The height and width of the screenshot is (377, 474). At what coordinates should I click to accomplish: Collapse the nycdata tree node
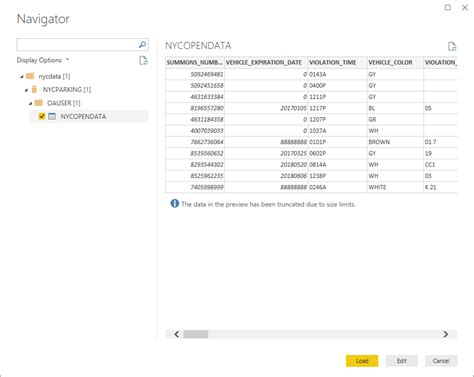tap(22, 77)
